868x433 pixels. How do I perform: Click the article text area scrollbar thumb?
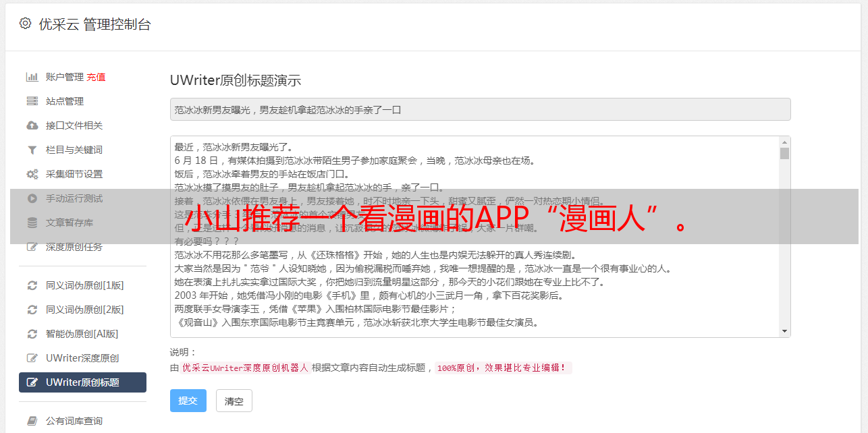click(x=784, y=153)
